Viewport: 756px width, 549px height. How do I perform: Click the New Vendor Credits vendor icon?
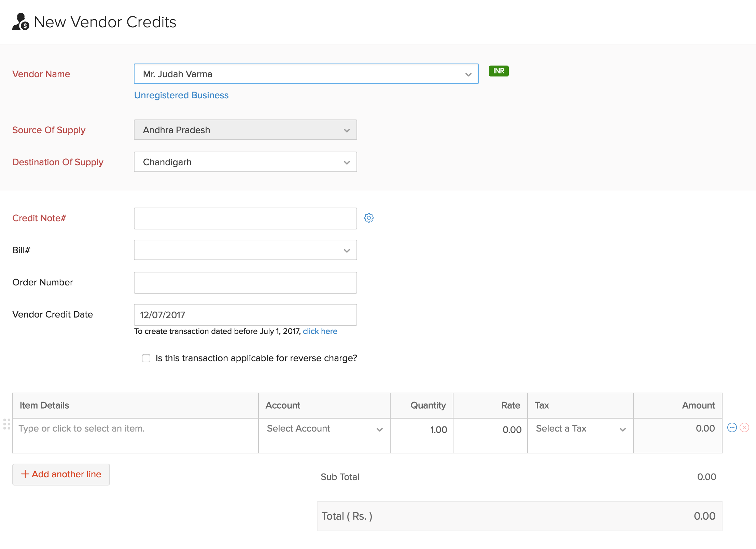[x=20, y=22]
